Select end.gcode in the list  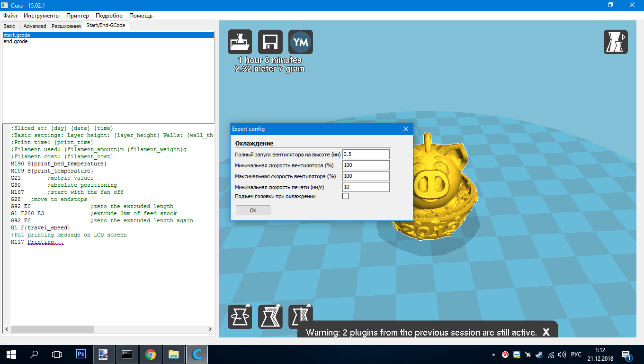[x=16, y=41]
